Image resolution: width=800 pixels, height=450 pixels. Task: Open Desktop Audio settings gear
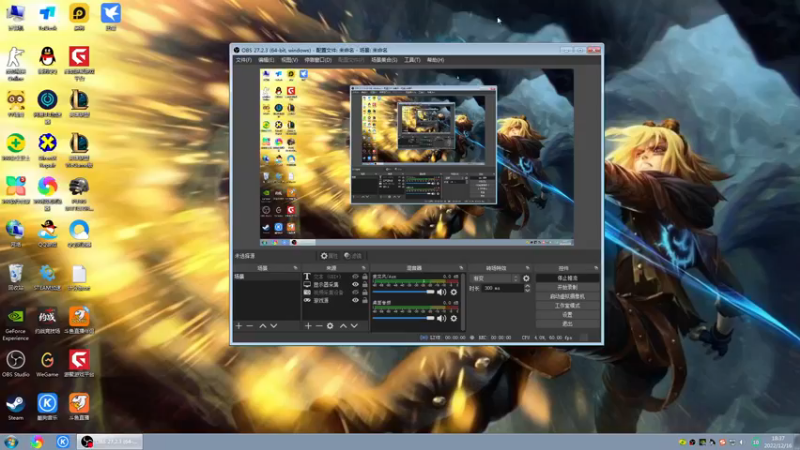pyautogui.click(x=454, y=318)
